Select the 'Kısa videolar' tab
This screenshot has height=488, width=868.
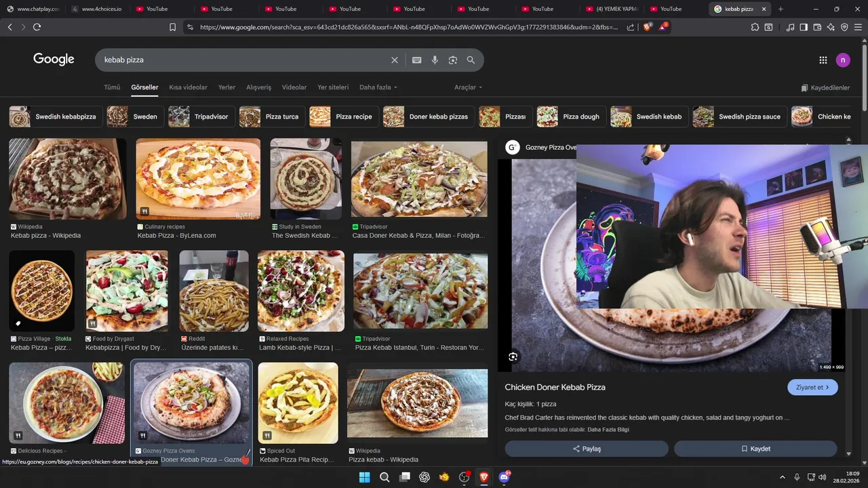pos(188,87)
